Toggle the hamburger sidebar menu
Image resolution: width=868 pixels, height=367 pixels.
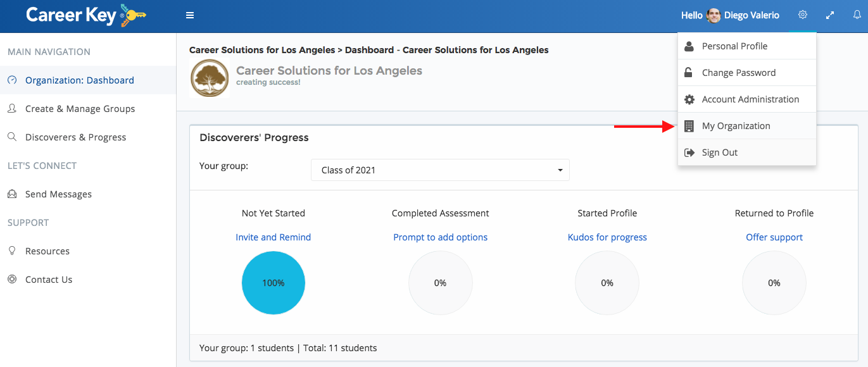190,16
